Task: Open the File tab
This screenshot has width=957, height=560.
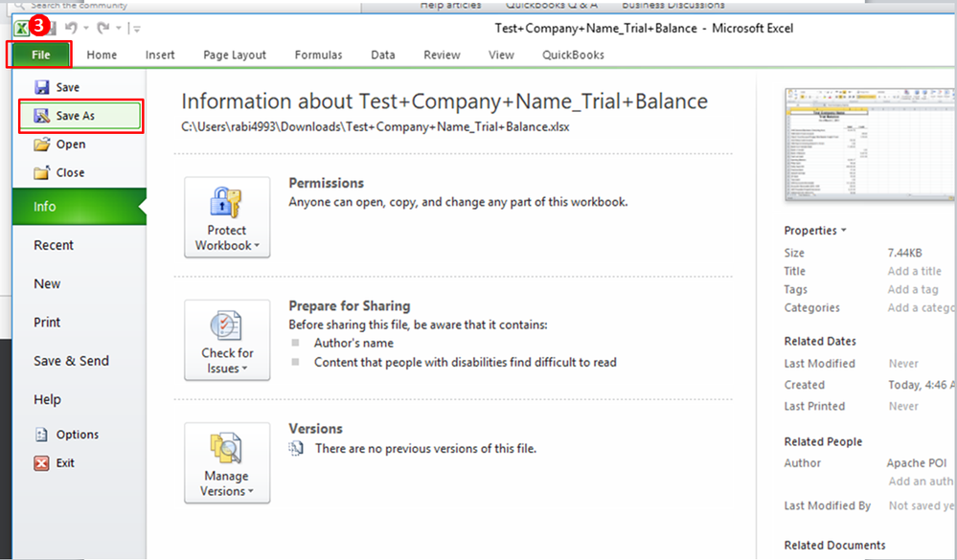Action: (40, 55)
